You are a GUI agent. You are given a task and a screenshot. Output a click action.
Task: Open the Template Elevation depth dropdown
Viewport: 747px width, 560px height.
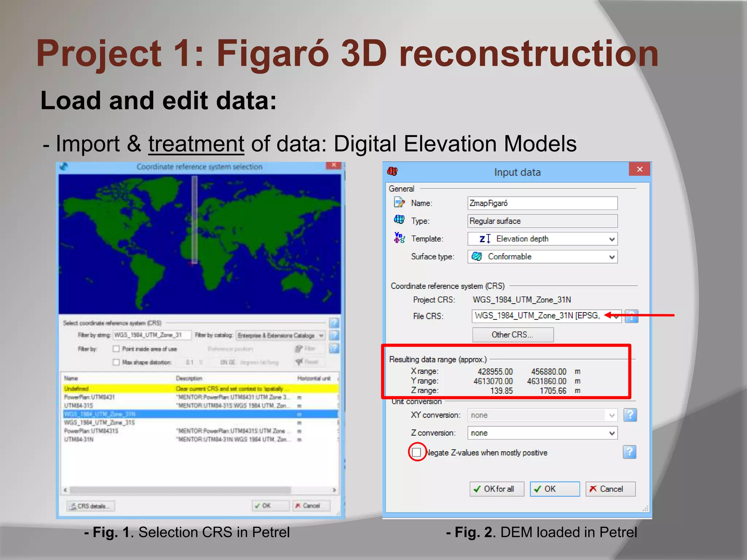pos(612,239)
